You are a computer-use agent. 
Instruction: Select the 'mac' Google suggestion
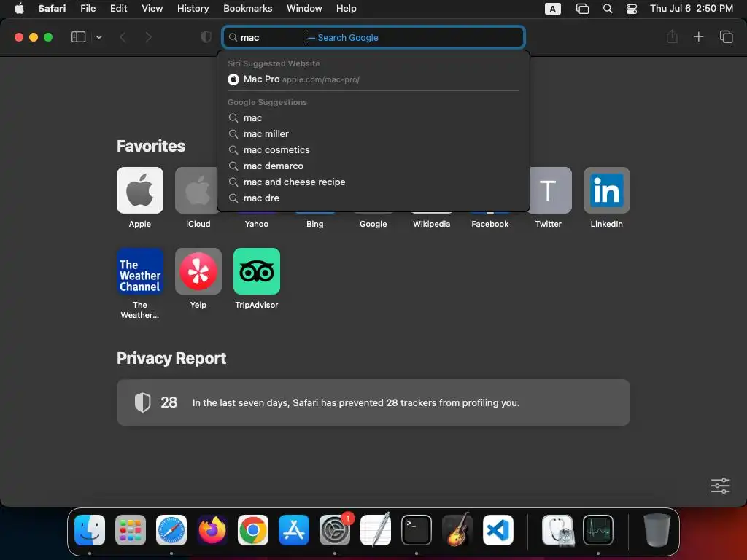coord(373,117)
